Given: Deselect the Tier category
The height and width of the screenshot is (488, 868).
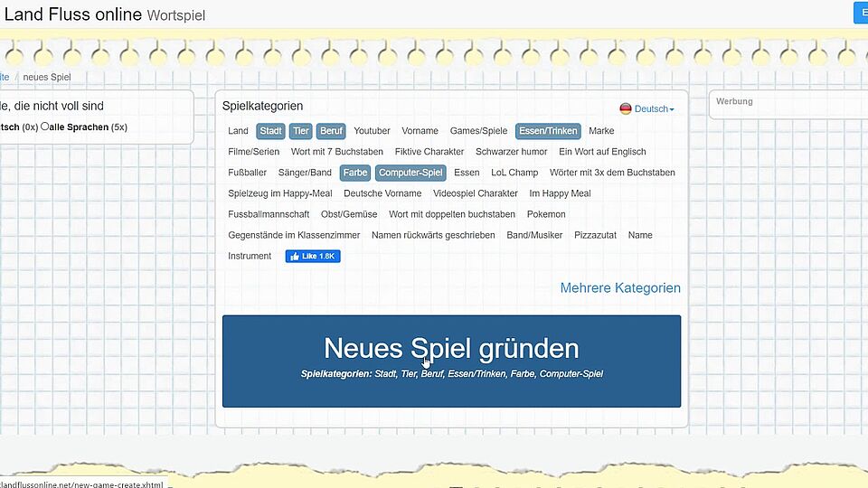Looking at the screenshot, I should tap(300, 131).
